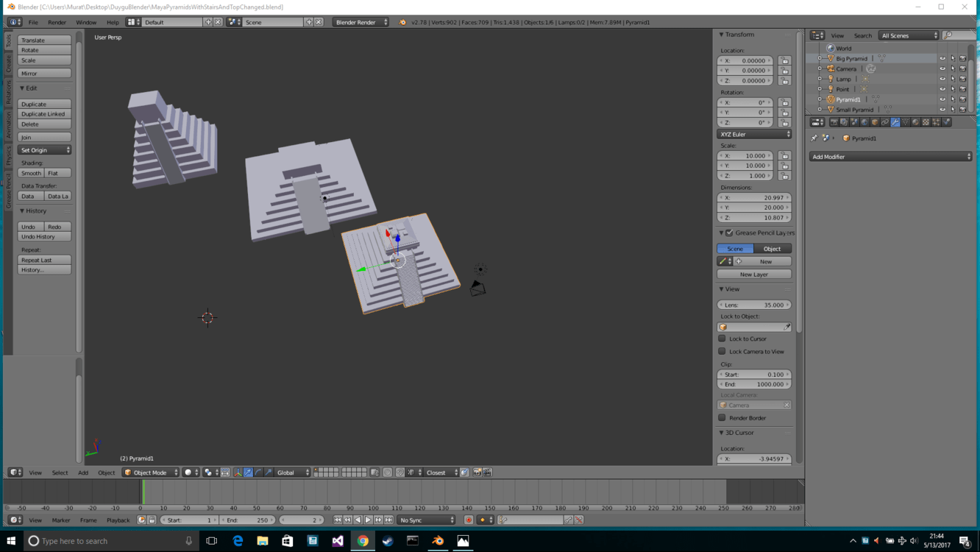980x552 pixels.
Task: Open the Object Mode dropdown
Action: coord(150,473)
